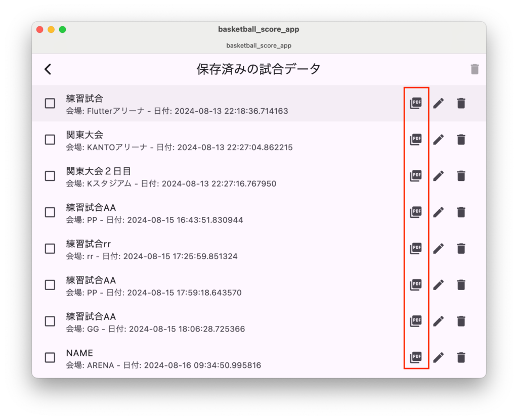The image size is (518, 420).
Task: Generate PDF for 関東大会２日目
Action: [416, 176]
